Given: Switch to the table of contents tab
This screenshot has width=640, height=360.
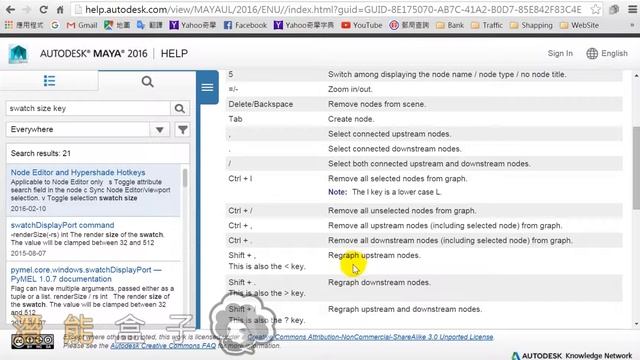Looking at the screenshot, I should click(x=49, y=81).
